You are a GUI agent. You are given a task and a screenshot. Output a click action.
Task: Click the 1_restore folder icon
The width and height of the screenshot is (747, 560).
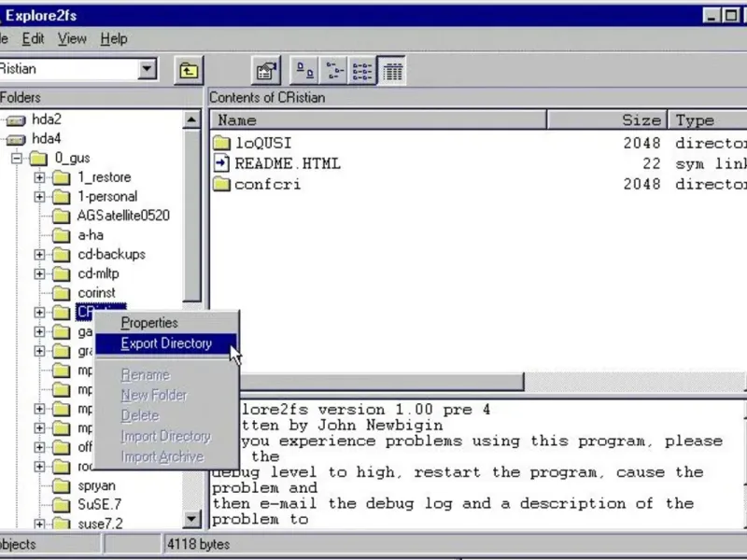pyautogui.click(x=61, y=177)
